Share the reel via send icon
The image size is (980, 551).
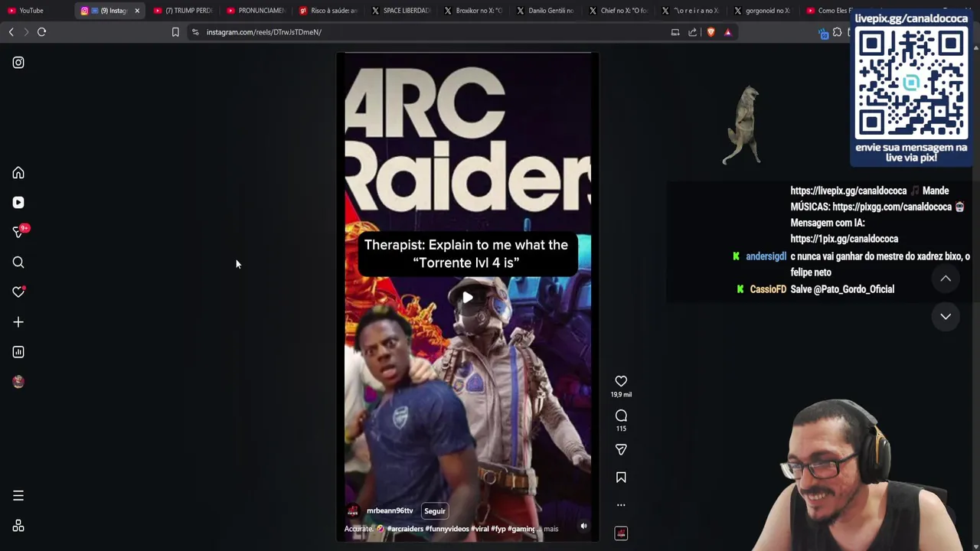pos(621,450)
